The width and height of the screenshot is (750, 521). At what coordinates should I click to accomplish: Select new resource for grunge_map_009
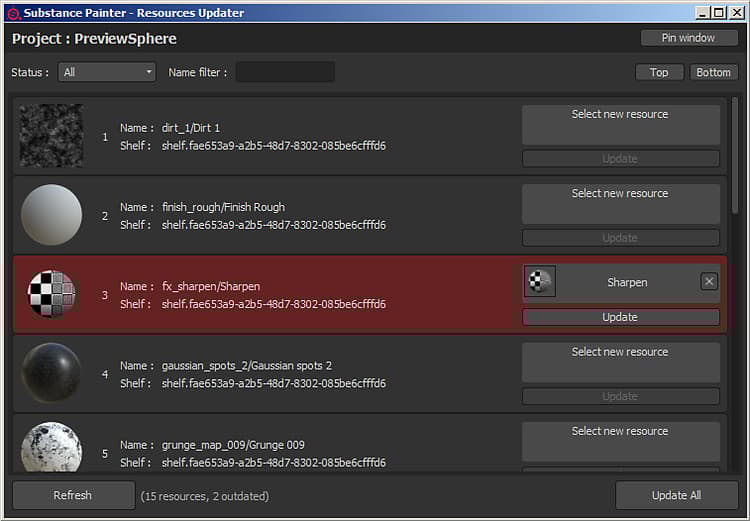pyautogui.click(x=620, y=441)
